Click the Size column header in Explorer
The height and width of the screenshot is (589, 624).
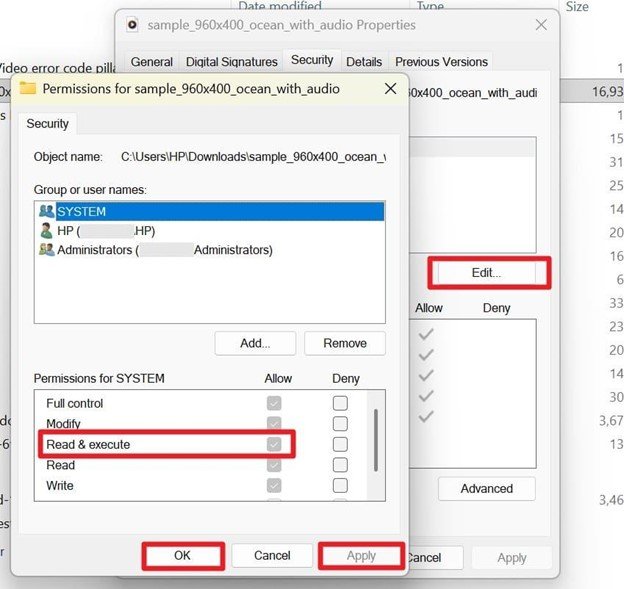point(577,6)
